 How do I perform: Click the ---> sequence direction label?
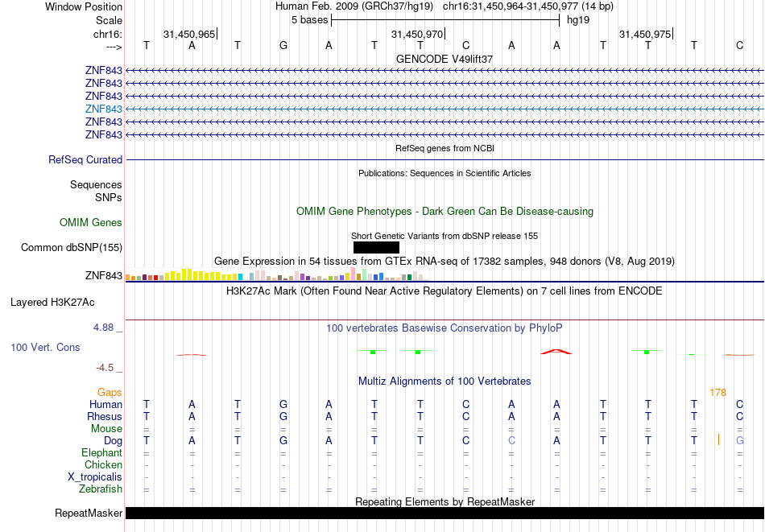coord(114,47)
